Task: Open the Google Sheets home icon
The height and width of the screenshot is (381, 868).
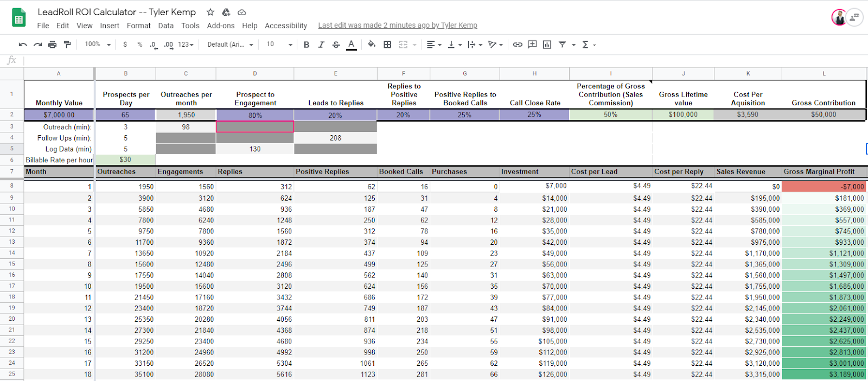Action: [x=19, y=18]
